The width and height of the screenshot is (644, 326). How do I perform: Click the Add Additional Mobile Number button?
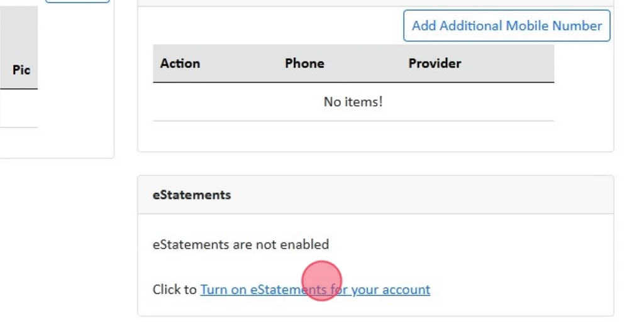tap(506, 26)
